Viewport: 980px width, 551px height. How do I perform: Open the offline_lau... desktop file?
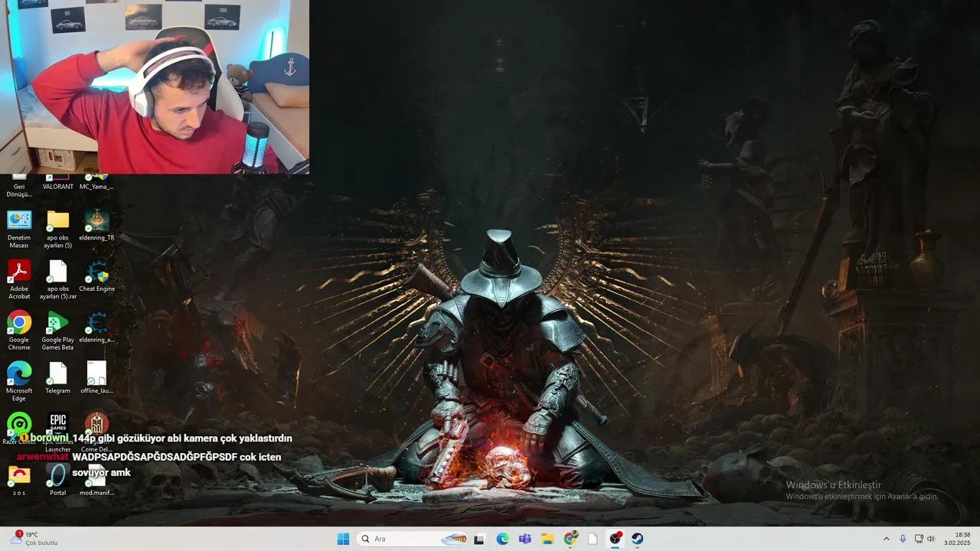96,378
